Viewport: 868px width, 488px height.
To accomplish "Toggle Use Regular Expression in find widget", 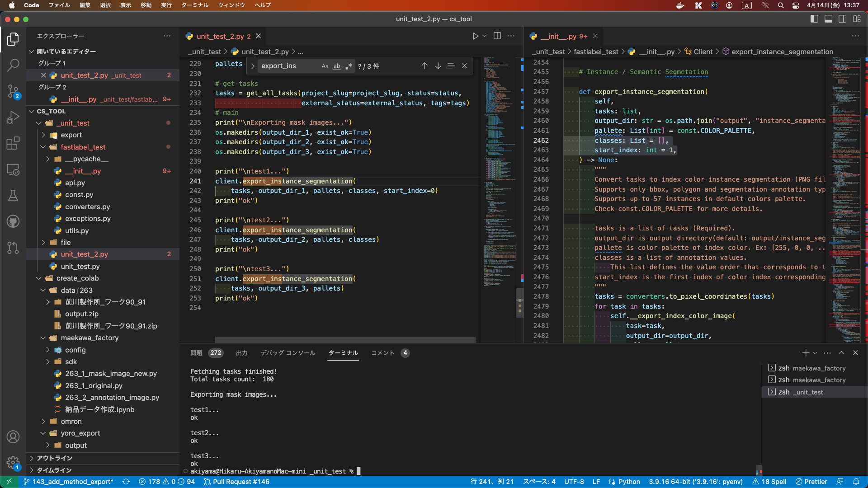I will 349,66.
